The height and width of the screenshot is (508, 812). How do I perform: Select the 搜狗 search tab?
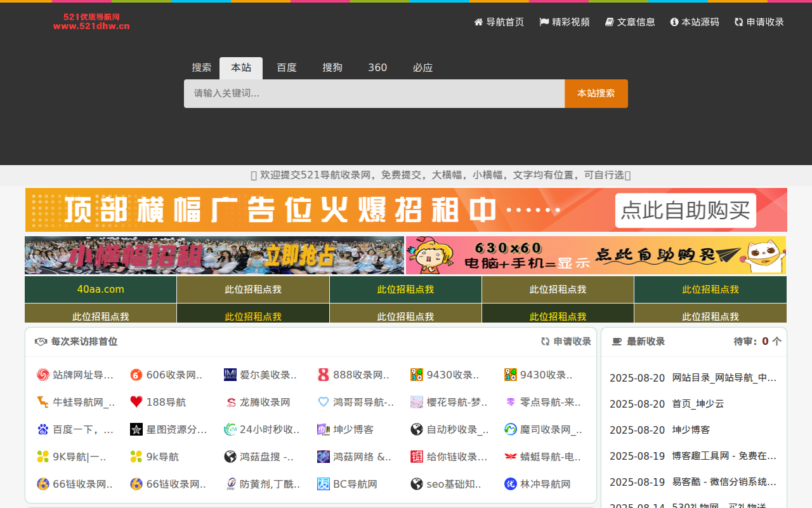click(x=332, y=68)
